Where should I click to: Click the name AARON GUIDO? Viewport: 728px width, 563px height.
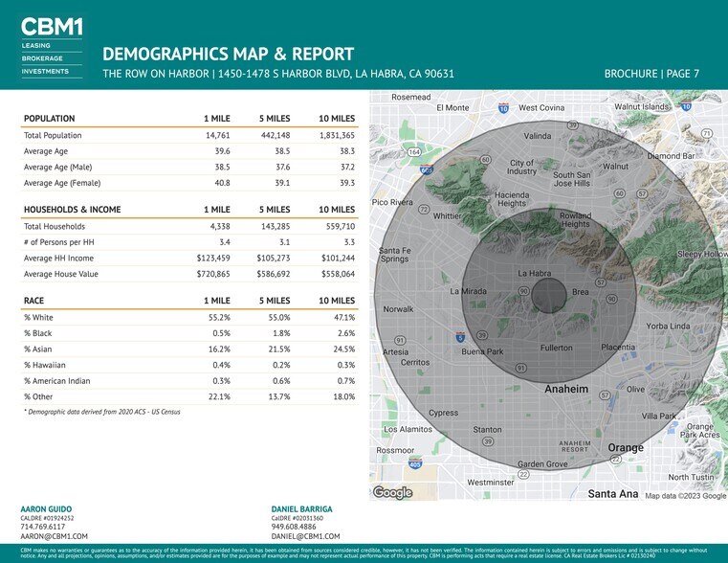coord(46,509)
